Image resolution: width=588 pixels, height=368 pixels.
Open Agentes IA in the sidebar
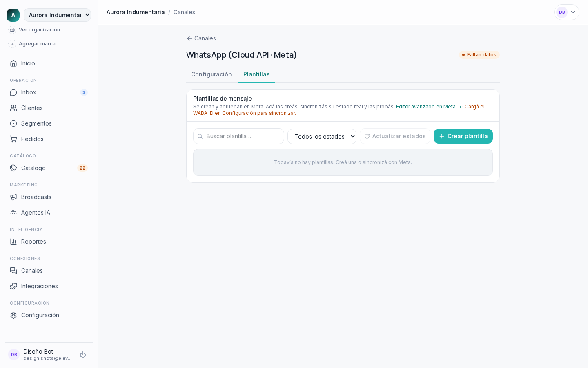pos(49,213)
